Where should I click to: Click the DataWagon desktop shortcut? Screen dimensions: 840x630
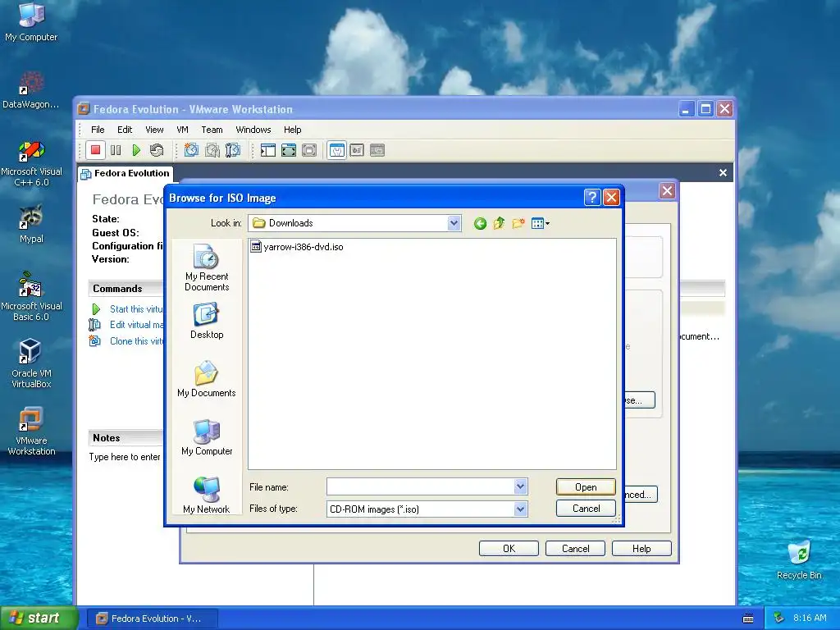[31, 90]
